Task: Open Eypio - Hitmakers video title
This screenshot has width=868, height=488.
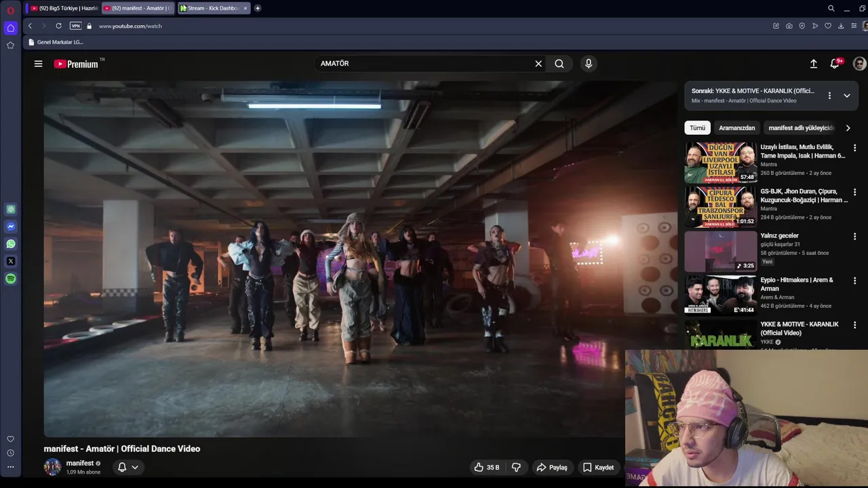Action: [x=797, y=284]
